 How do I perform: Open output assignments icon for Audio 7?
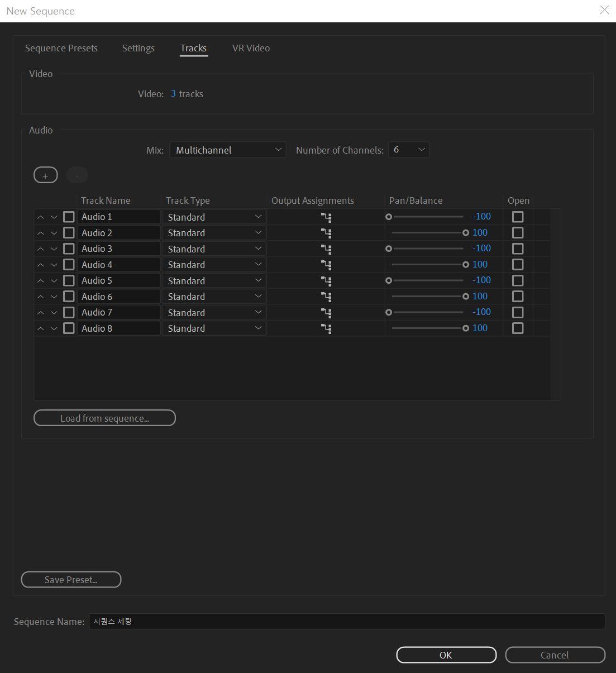(326, 313)
